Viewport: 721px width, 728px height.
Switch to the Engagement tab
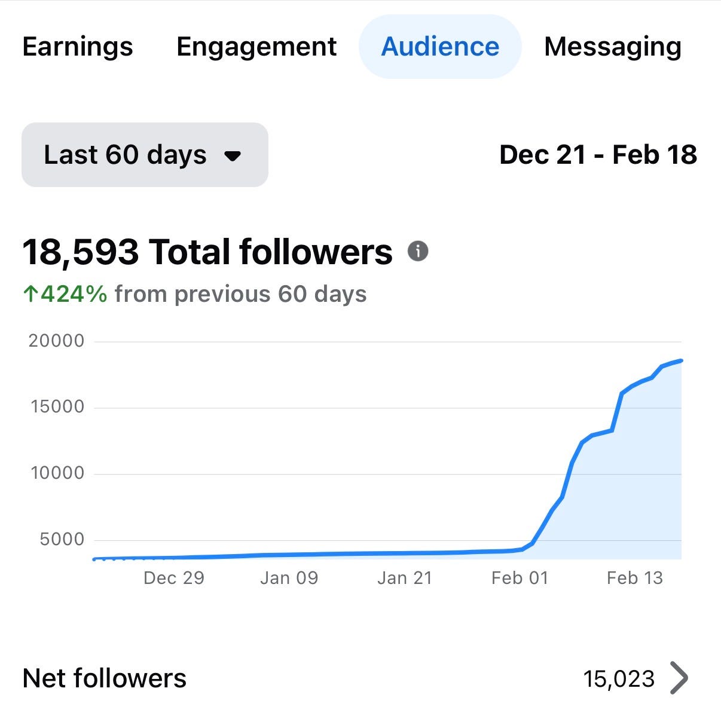256,47
